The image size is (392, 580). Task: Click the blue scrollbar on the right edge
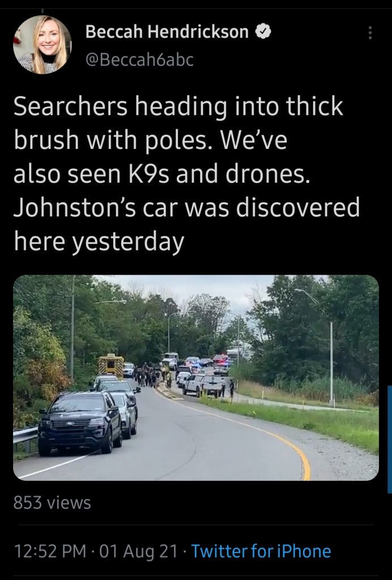(x=389, y=439)
